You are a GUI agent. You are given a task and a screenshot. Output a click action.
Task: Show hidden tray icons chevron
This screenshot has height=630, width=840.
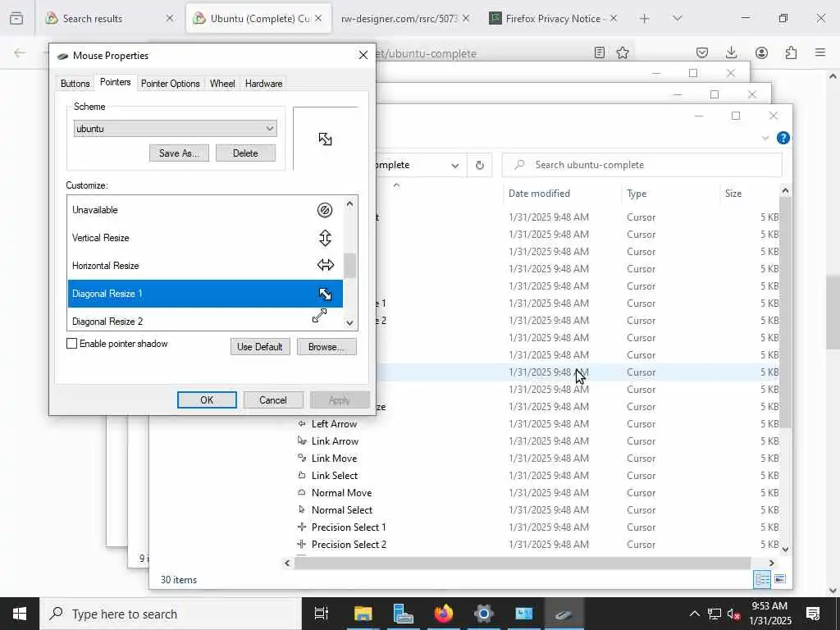click(x=694, y=614)
